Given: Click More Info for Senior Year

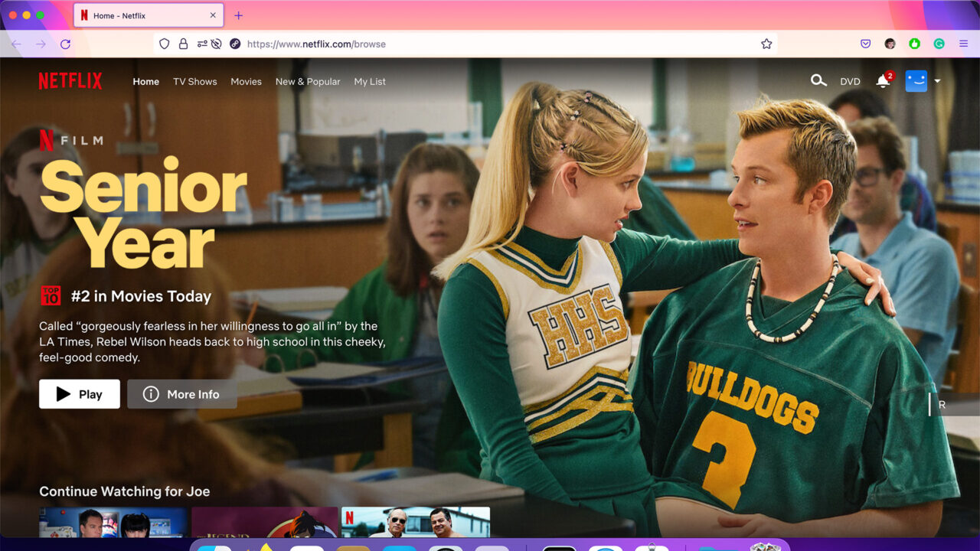Looking at the screenshot, I should [182, 394].
